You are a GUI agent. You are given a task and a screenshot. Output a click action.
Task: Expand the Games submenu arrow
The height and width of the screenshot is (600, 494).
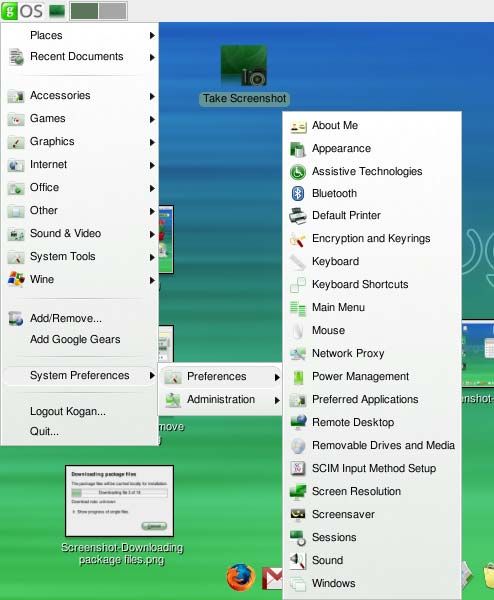[x=152, y=119]
